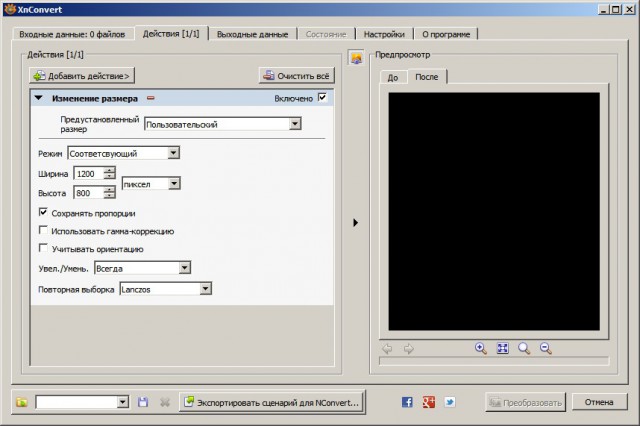Click the actual size magnifier icon

524,348
